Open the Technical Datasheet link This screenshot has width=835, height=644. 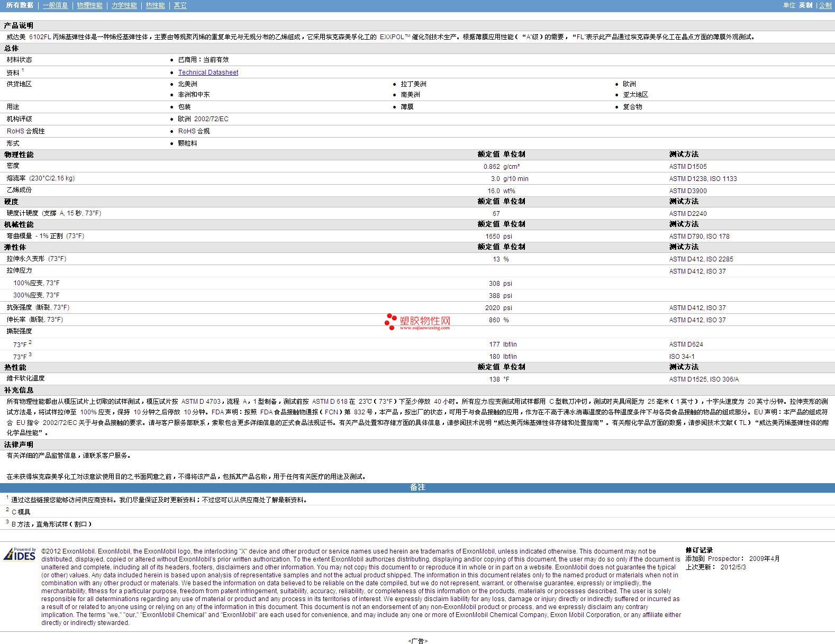coord(208,72)
